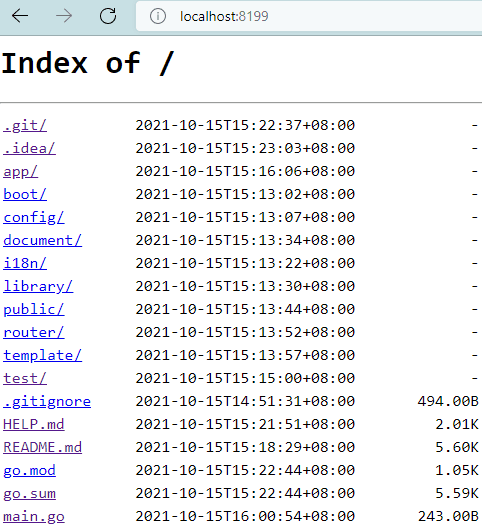Select timestamp 2021-10-15T15:13:52+08:00 of router/

click(x=245, y=333)
